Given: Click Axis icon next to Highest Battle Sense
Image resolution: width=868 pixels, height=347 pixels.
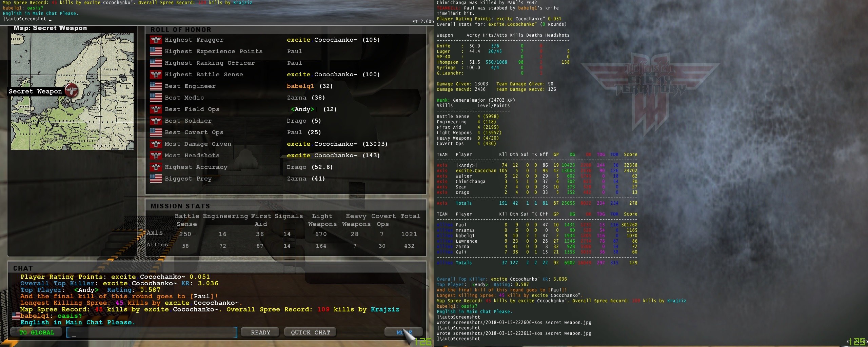Looking at the screenshot, I should 156,75.
